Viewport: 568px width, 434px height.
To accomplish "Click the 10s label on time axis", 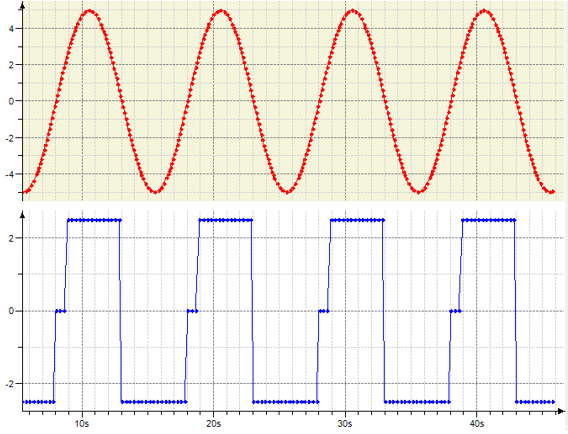I will [82, 423].
